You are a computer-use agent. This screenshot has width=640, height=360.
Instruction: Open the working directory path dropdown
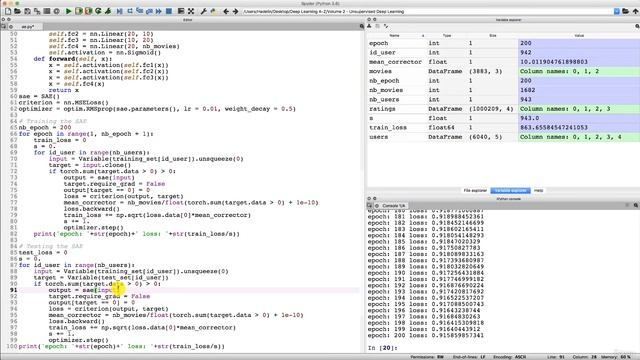[617, 11]
